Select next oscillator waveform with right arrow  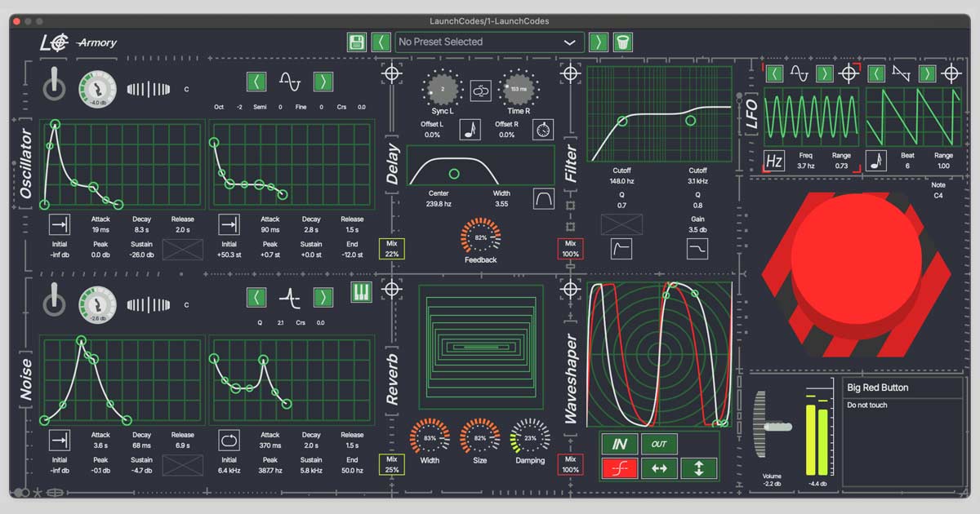[x=323, y=82]
